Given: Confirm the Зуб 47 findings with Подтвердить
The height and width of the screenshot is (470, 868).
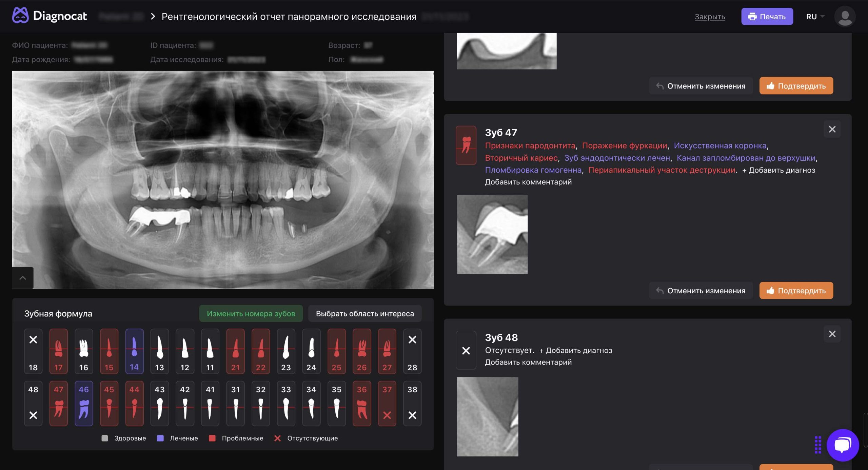Looking at the screenshot, I should pyautogui.click(x=796, y=290).
